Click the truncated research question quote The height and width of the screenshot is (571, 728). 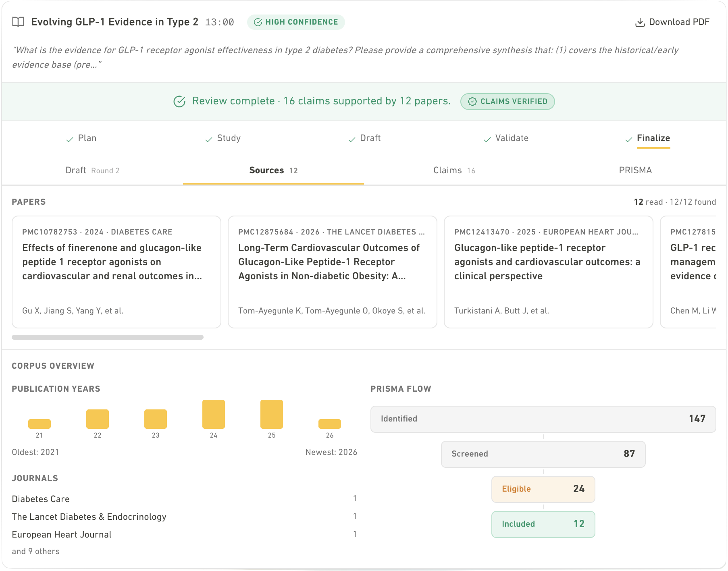point(345,57)
